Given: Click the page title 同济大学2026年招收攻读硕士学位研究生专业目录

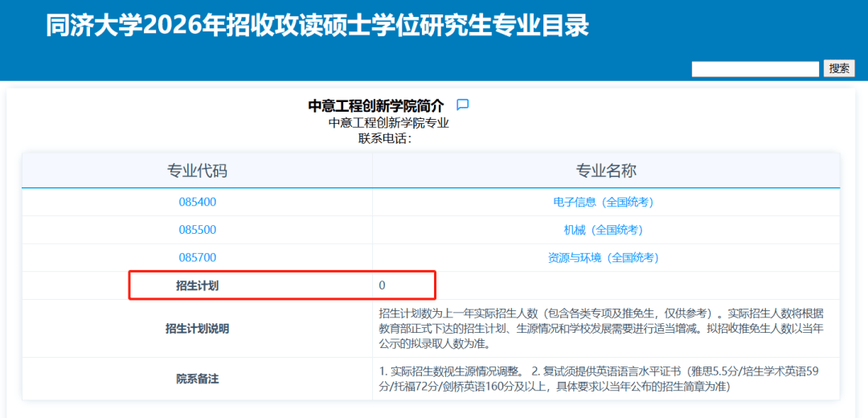Looking at the screenshot, I should pyautogui.click(x=317, y=26).
